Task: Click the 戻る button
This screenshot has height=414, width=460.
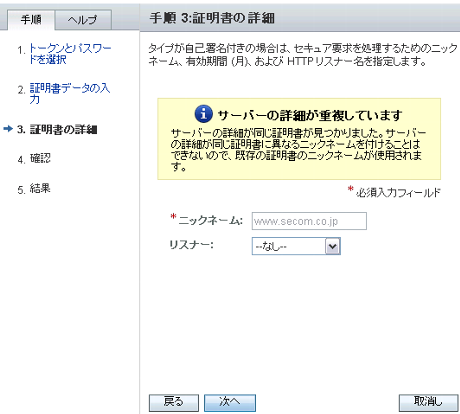Action: click(174, 402)
